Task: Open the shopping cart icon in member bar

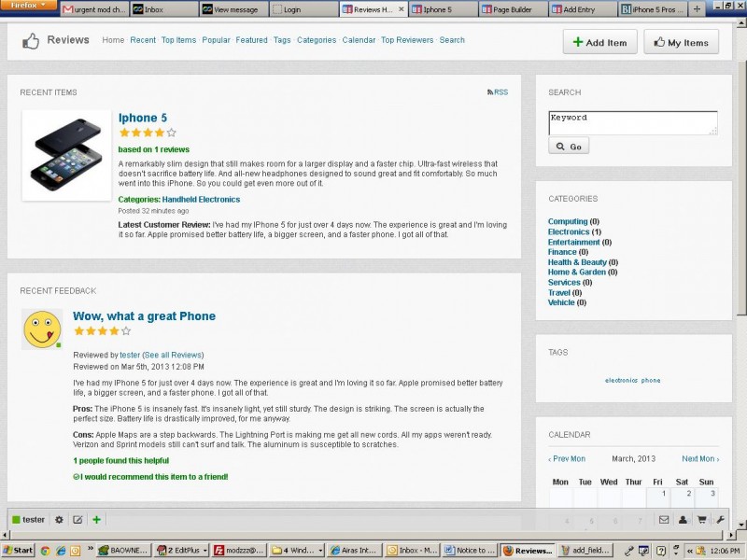Action: click(702, 520)
